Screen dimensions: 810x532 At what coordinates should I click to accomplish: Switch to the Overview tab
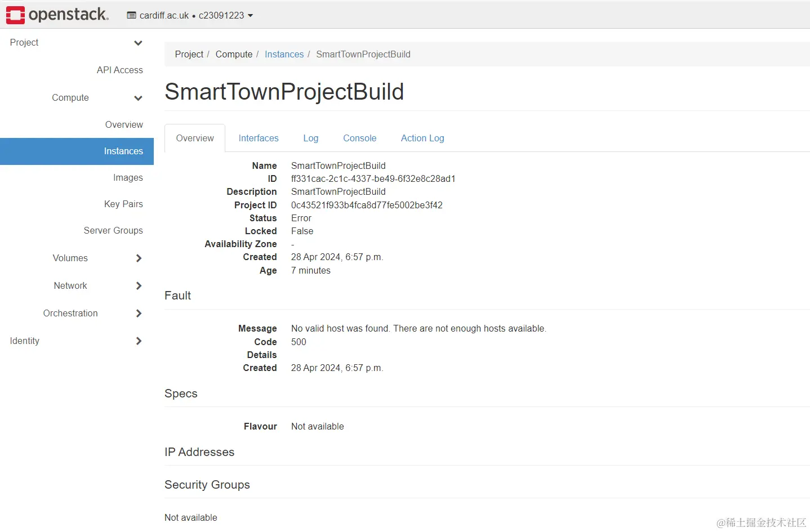coord(195,138)
